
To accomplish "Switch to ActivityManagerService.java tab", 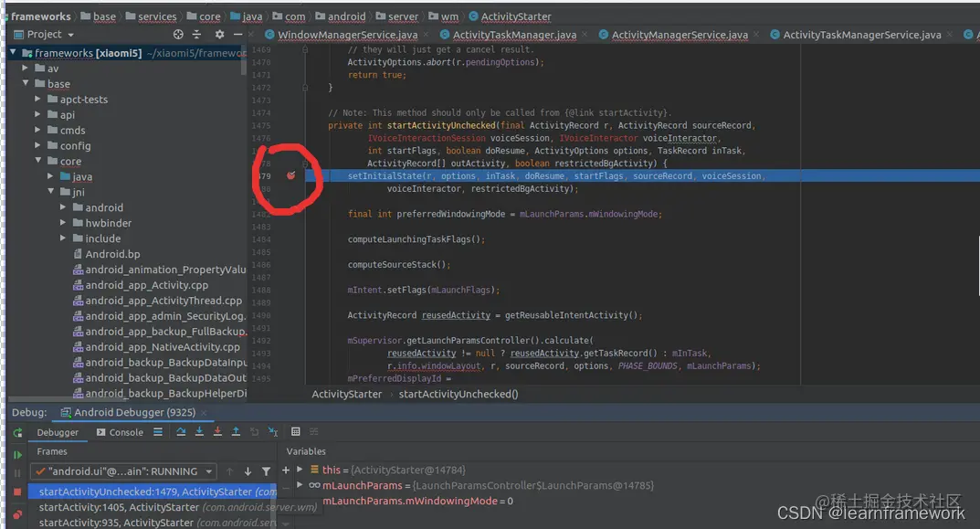I will [680, 35].
